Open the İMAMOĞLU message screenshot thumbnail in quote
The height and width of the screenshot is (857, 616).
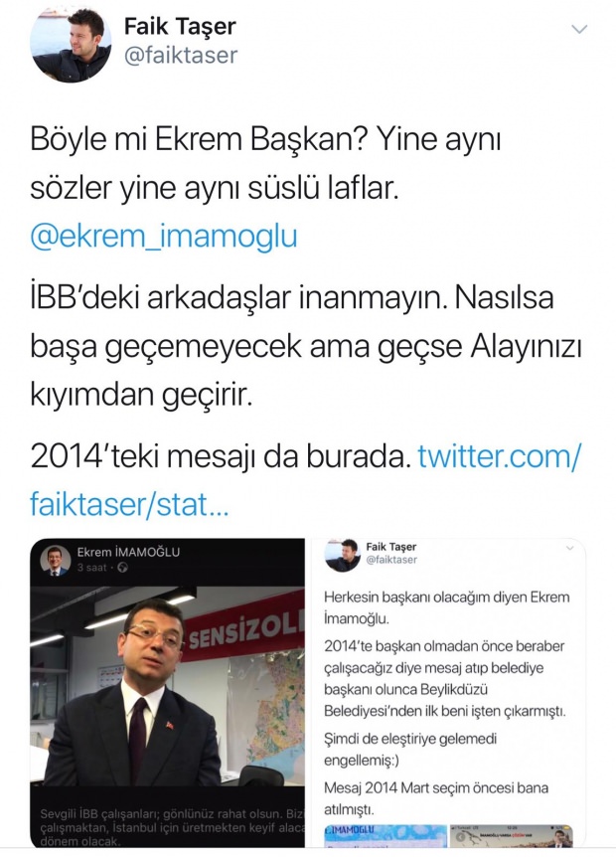coord(385,836)
